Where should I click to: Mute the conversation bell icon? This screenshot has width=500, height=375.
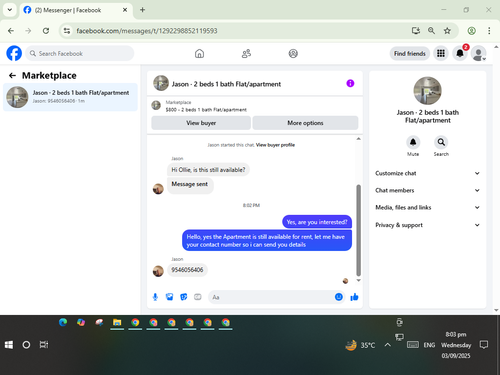pos(413,142)
